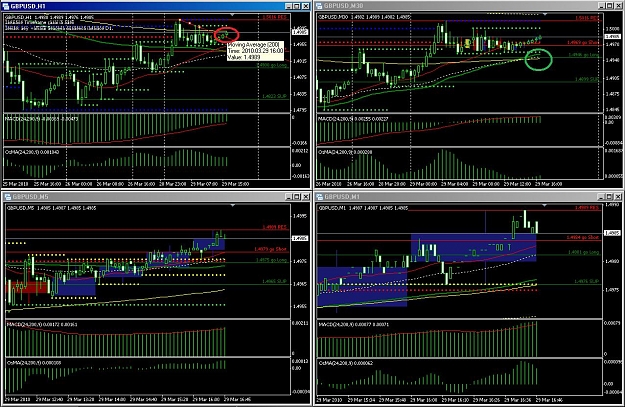The image size is (625, 407).
Task: Click the OsMA(24,200,9) label in M30 window
Action: tap(343, 152)
